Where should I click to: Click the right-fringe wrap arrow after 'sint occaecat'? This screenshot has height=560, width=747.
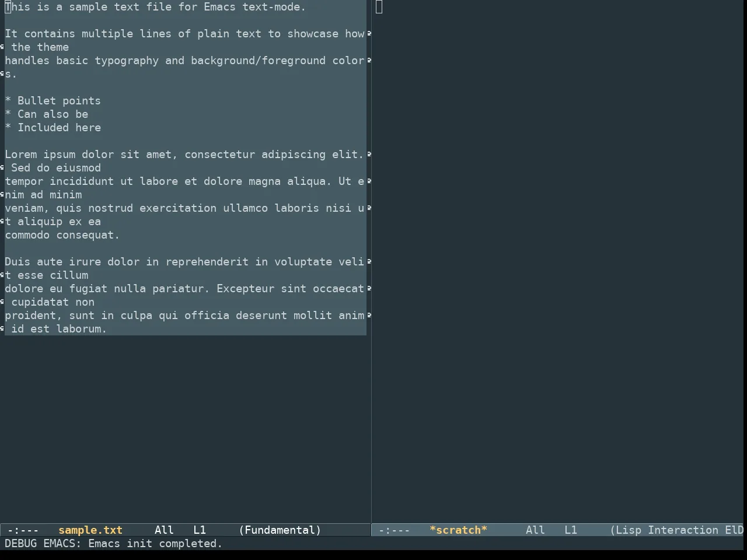point(369,289)
